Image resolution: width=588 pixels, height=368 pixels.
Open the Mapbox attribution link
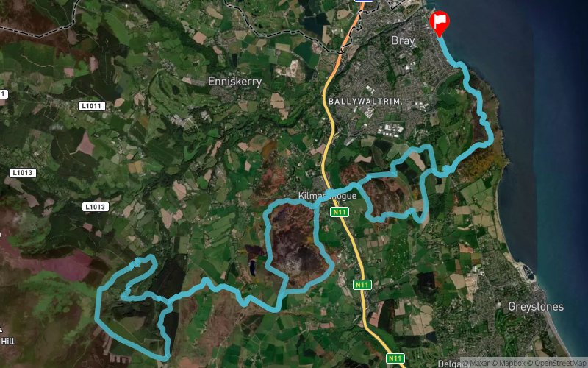click(512, 363)
